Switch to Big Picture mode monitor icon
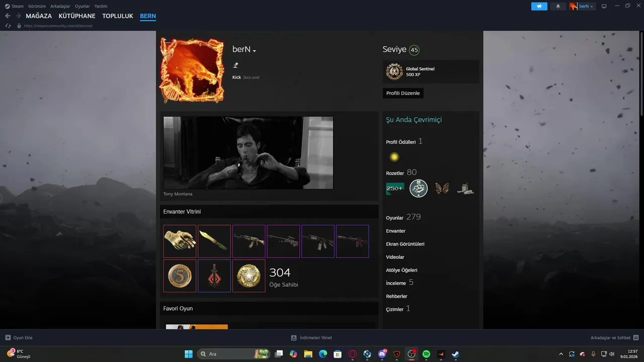The height and width of the screenshot is (362, 644). [x=604, y=6]
